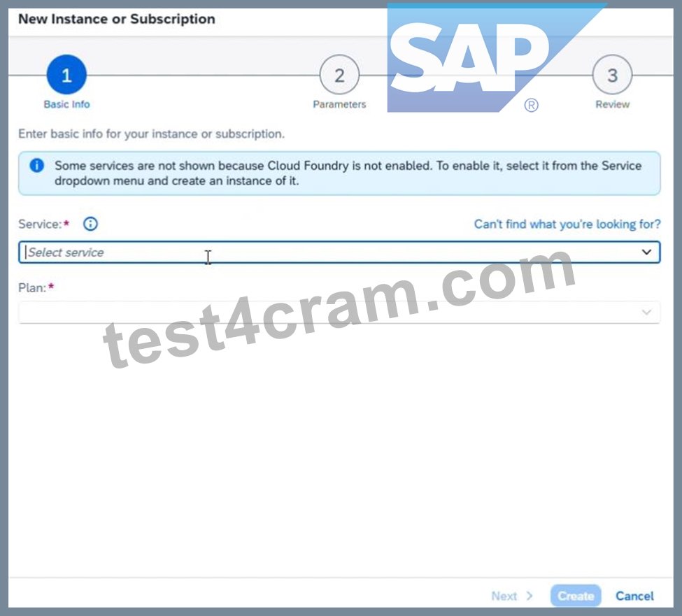Click the registered trademark symbol beside SAP logo
This screenshot has width=682, height=616.
[531, 105]
